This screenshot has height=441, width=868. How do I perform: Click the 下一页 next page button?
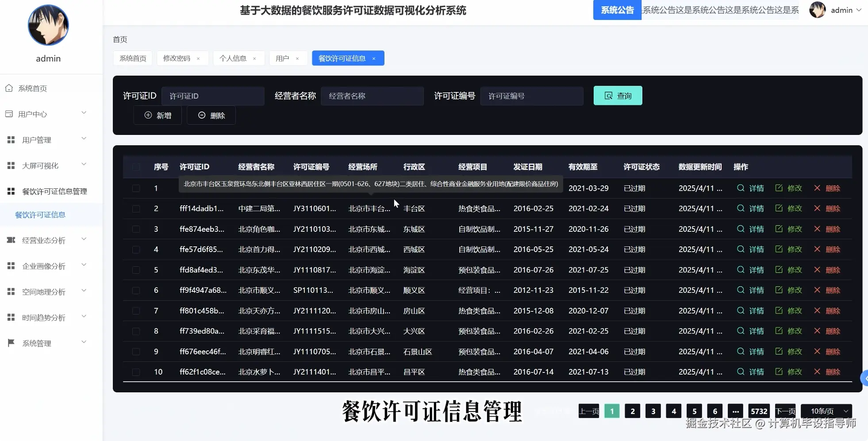[x=785, y=411]
